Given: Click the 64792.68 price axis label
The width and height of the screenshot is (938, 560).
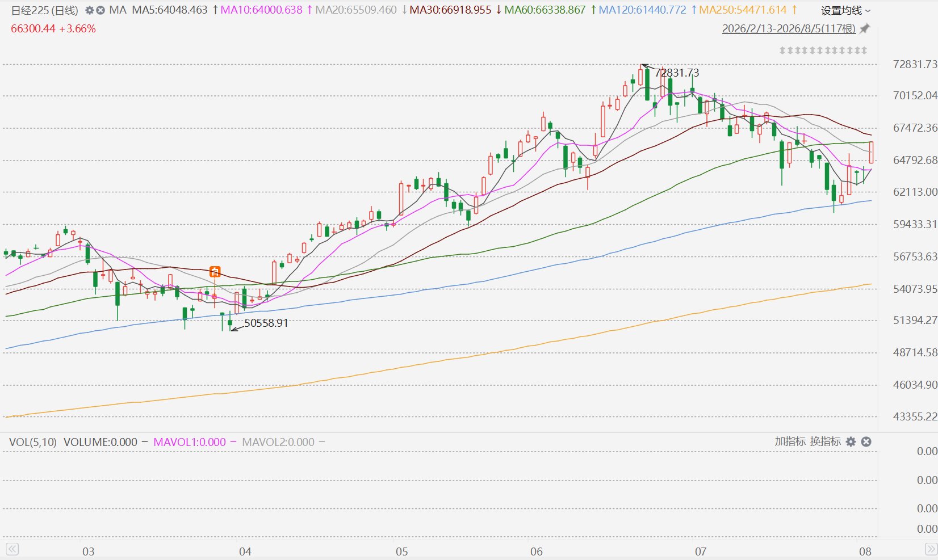Looking at the screenshot, I should [x=915, y=160].
